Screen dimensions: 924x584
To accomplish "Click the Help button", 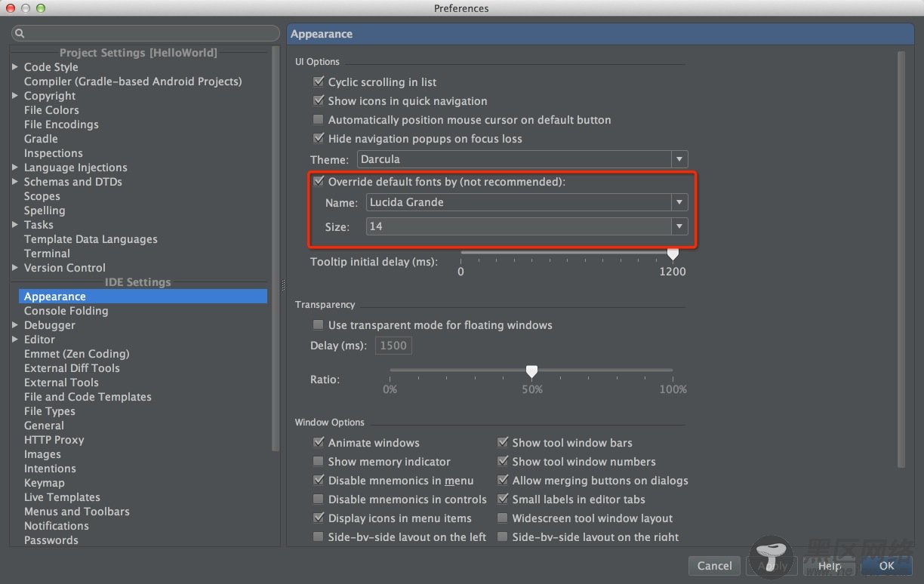I will [829, 566].
